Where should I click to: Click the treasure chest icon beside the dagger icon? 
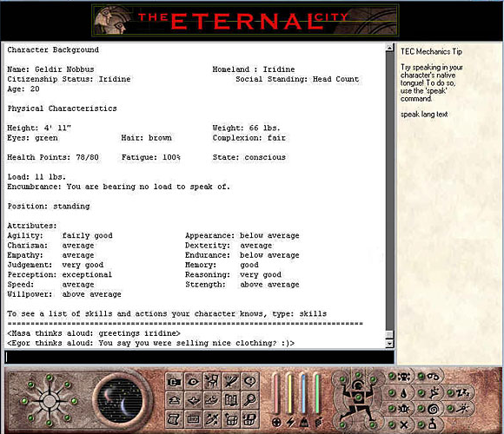click(231, 419)
